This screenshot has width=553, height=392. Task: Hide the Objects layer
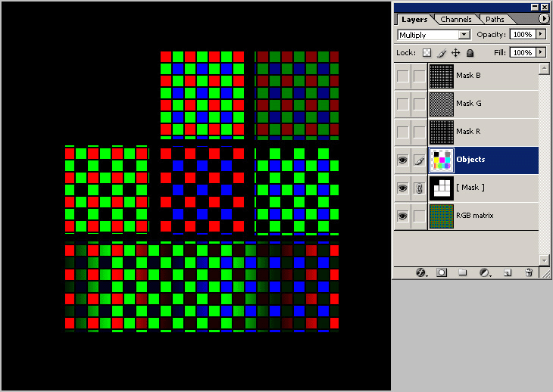(402, 160)
